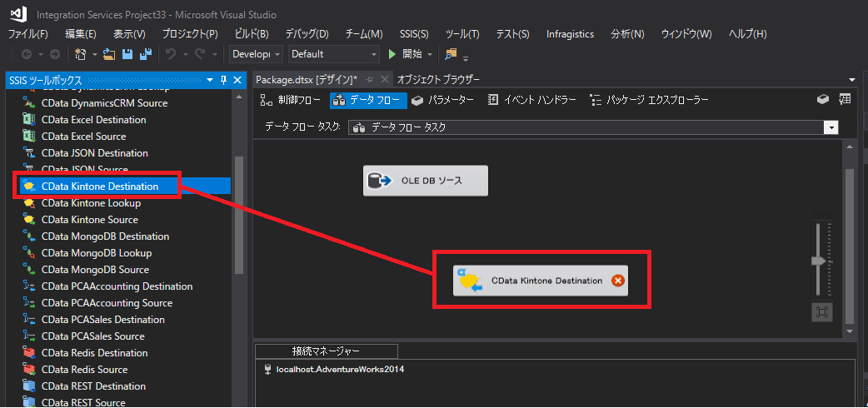Click the design canvas scroll up arrow
This screenshot has width=868, height=408.
tap(851, 147)
